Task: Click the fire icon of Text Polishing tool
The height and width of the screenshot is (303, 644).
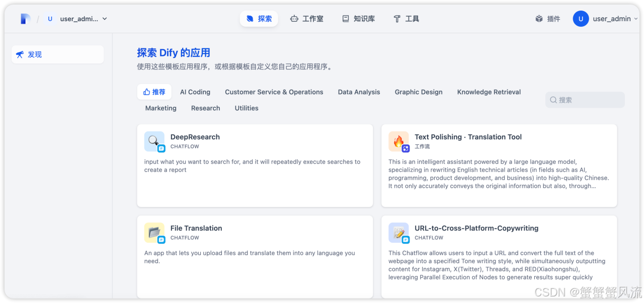Action: [x=398, y=141]
